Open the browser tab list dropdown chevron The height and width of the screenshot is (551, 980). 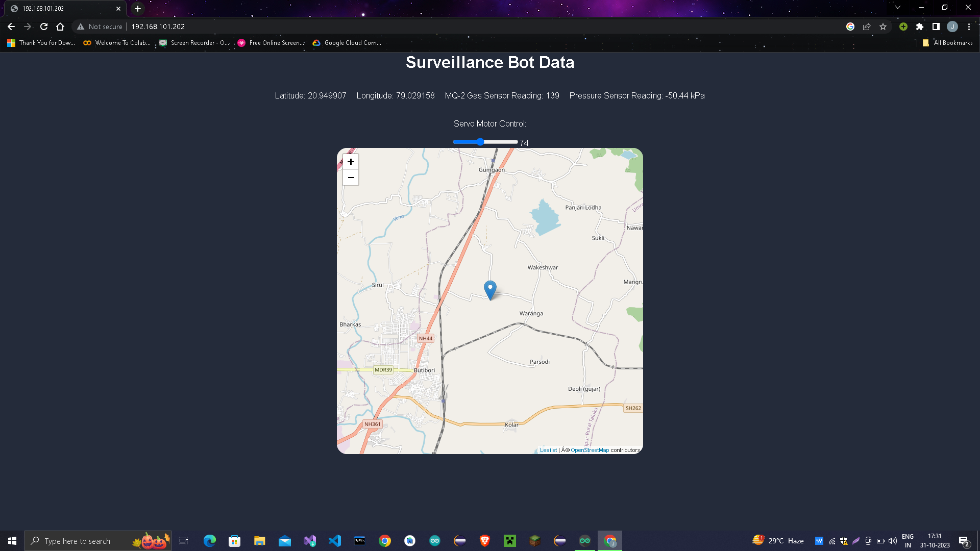click(897, 7)
